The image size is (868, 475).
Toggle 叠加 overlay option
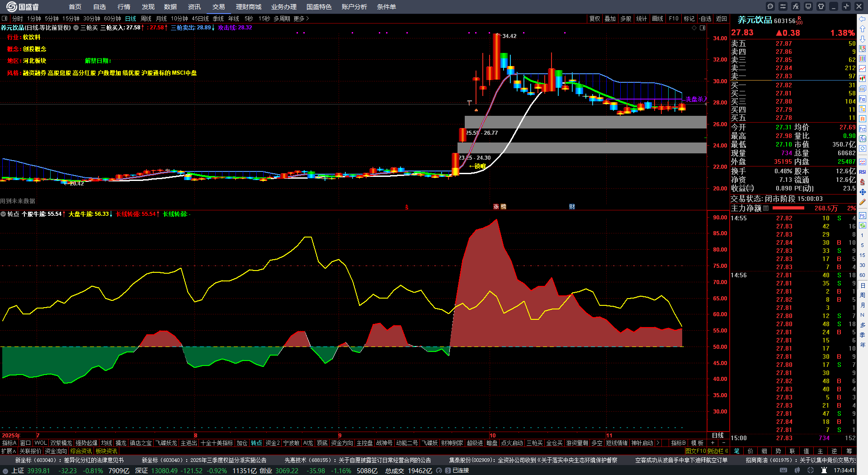point(610,19)
